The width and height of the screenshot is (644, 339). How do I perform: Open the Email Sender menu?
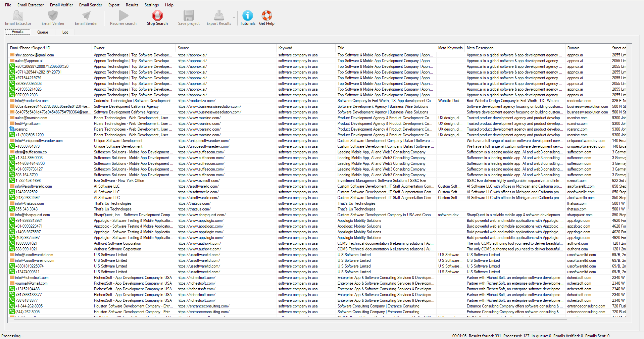91,5
